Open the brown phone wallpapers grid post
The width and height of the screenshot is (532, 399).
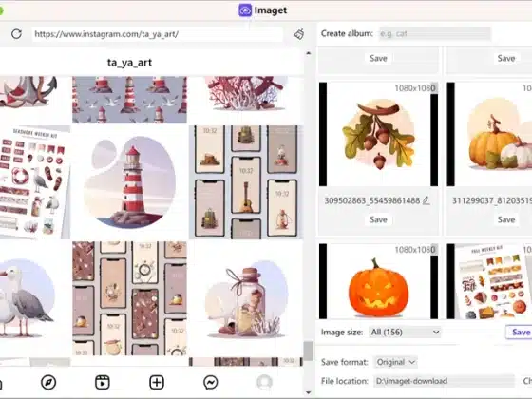click(x=129, y=298)
